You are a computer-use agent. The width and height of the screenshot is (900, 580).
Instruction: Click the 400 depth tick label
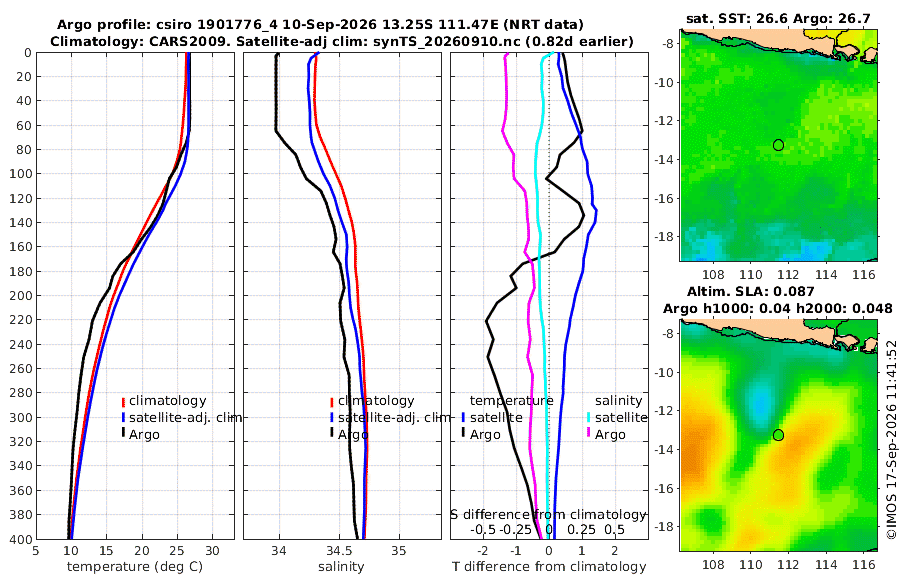21,539
